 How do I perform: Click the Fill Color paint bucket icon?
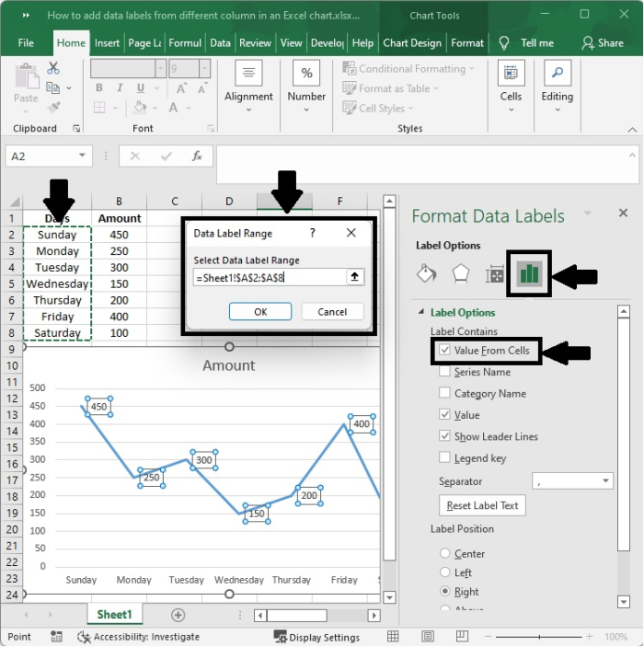click(x=140, y=108)
